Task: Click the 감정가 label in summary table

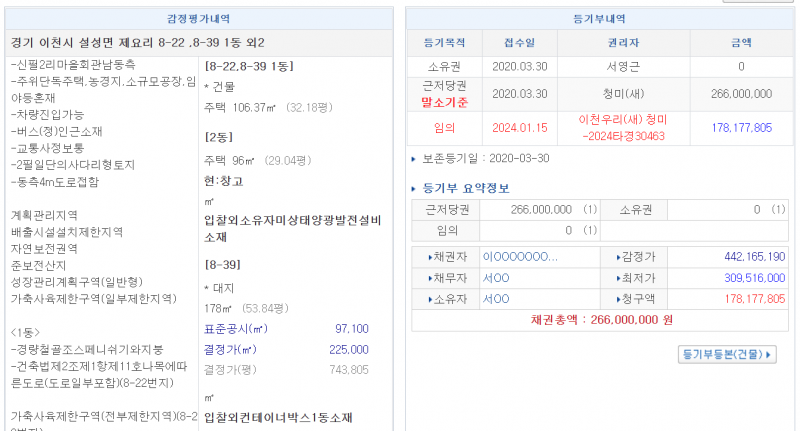Action: (633, 257)
